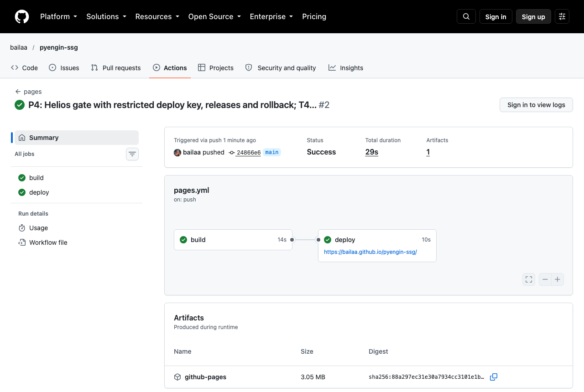Image resolution: width=584 pixels, height=392 pixels.
Task: Click the bailaa user avatar
Action: pos(177,152)
